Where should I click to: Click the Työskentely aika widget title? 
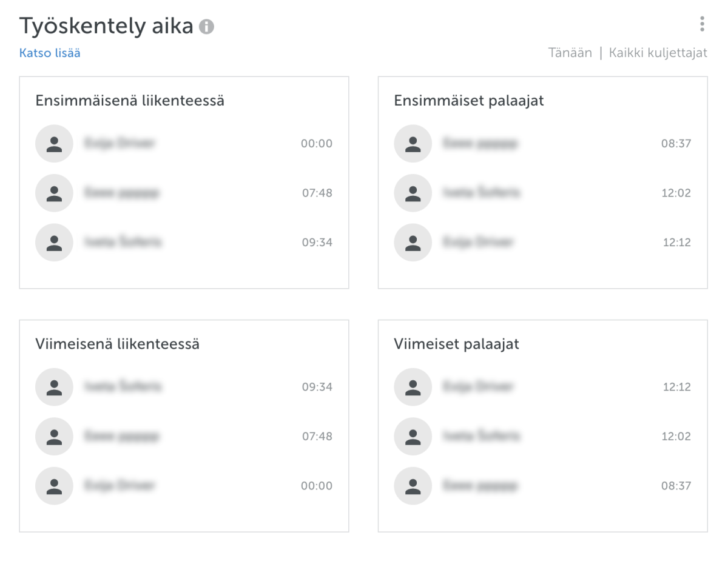click(106, 26)
